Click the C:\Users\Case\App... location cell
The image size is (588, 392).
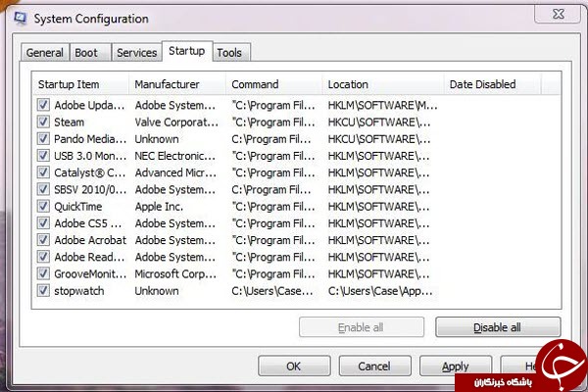click(x=380, y=291)
